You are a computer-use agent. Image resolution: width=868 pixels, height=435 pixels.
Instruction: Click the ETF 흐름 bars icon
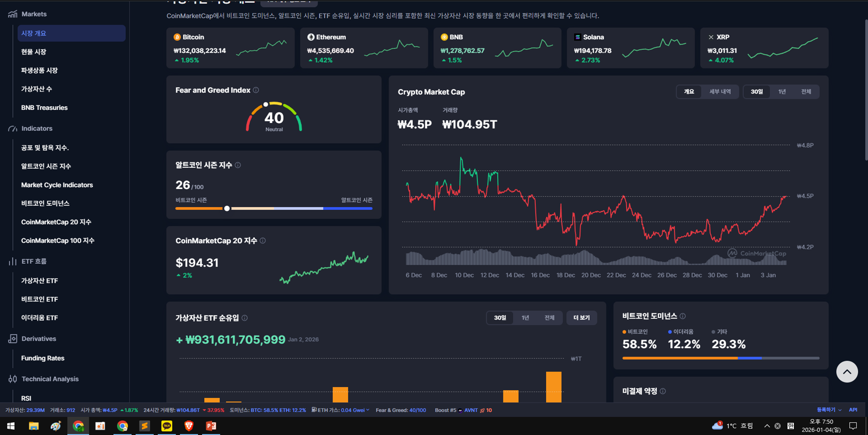[x=12, y=261]
